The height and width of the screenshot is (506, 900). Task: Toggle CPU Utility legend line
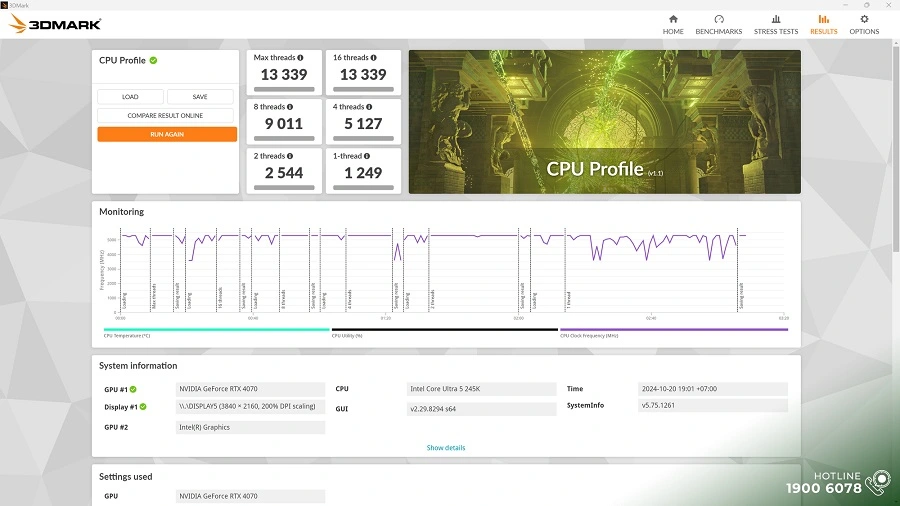point(445,330)
